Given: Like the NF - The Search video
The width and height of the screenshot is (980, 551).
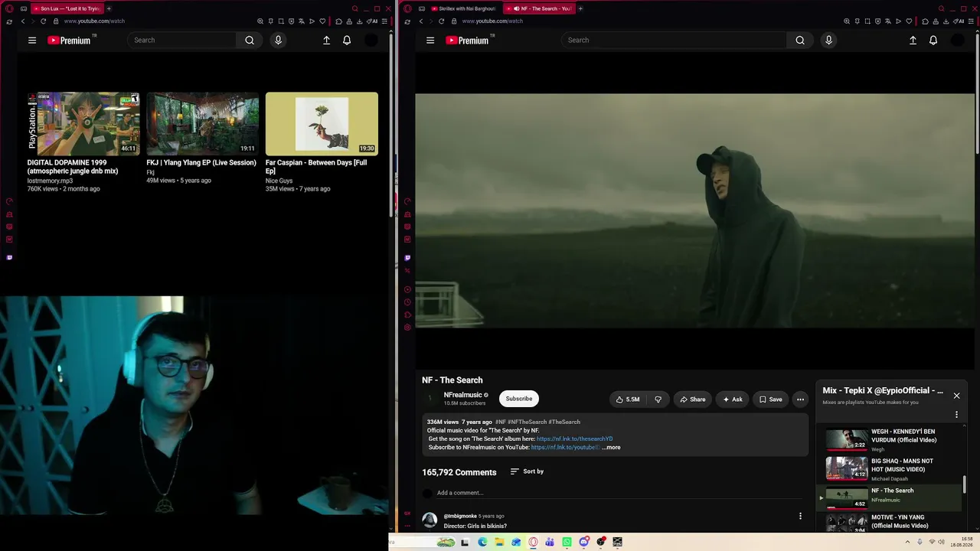Looking at the screenshot, I should pos(628,399).
